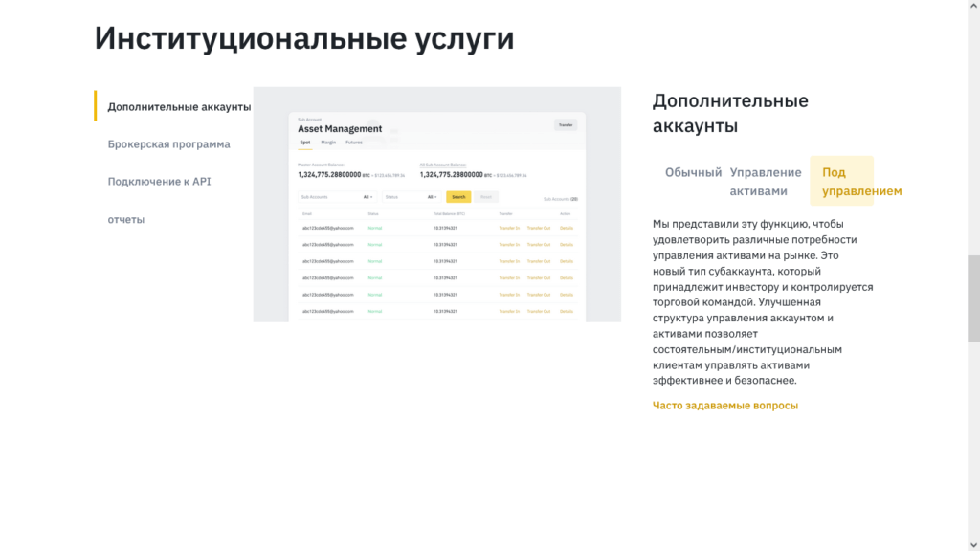
Task: Open the отчеты section
Action: (126, 219)
